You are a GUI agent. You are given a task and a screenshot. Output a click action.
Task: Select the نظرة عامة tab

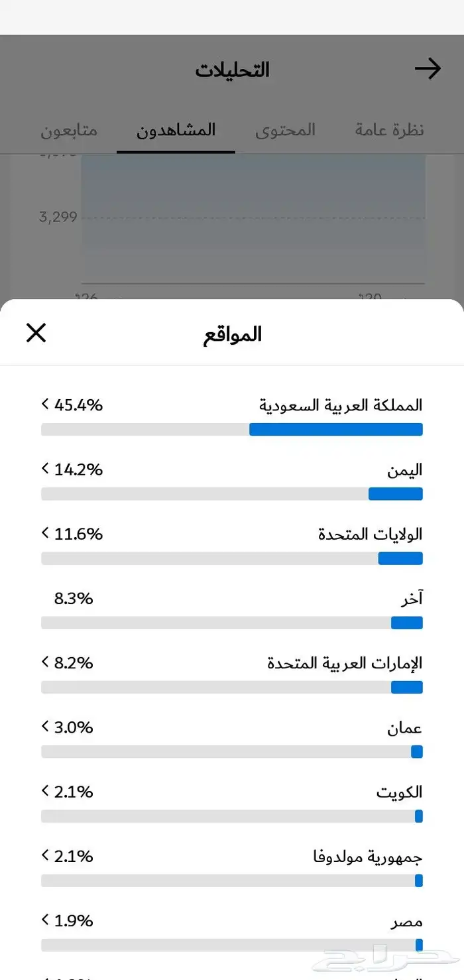[x=389, y=130]
